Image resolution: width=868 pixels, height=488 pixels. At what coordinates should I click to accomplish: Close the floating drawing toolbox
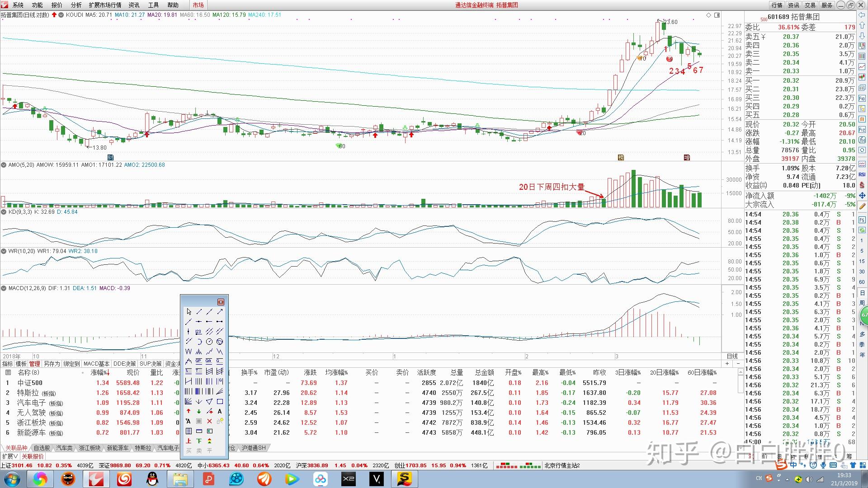tap(221, 302)
